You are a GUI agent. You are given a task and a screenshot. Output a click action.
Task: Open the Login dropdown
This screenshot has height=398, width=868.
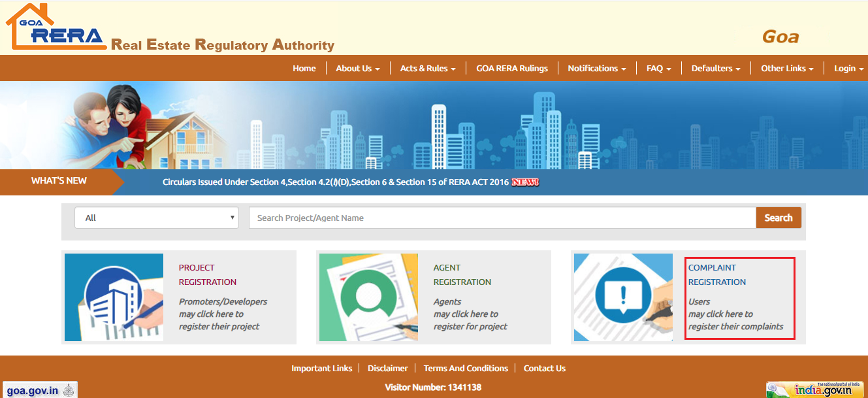pos(847,68)
